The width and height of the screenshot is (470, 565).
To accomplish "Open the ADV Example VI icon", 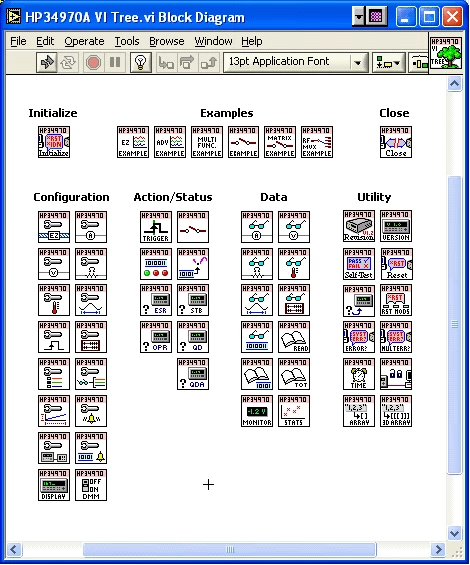I will [170, 142].
